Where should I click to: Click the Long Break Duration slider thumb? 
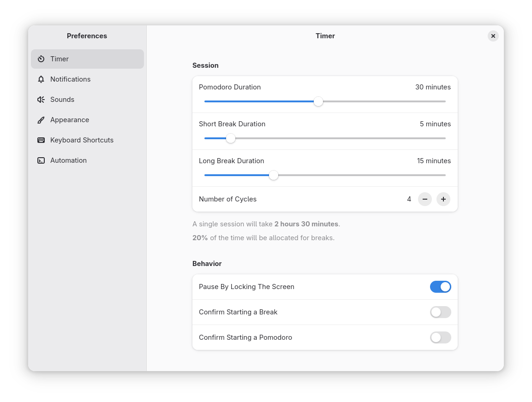(x=274, y=175)
